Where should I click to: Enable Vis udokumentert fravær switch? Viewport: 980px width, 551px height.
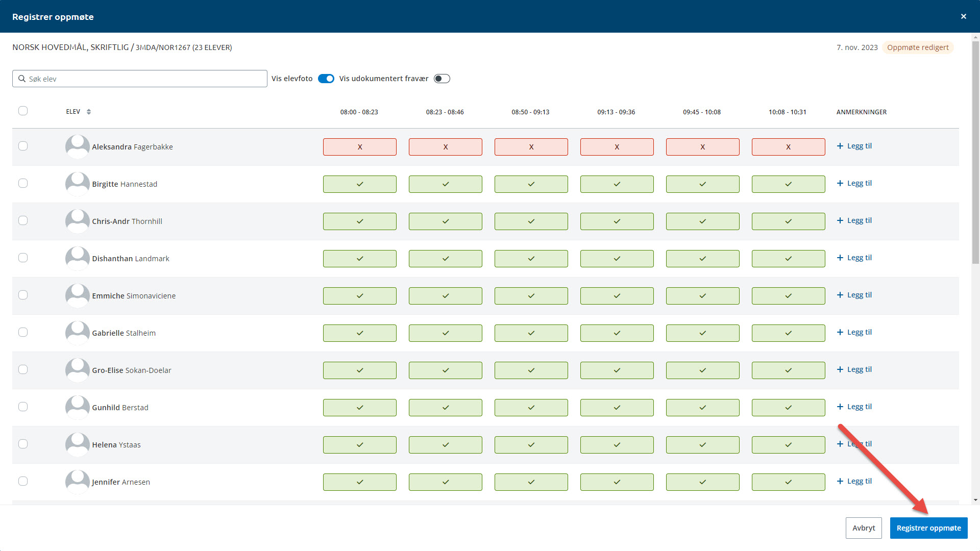click(442, 79)
